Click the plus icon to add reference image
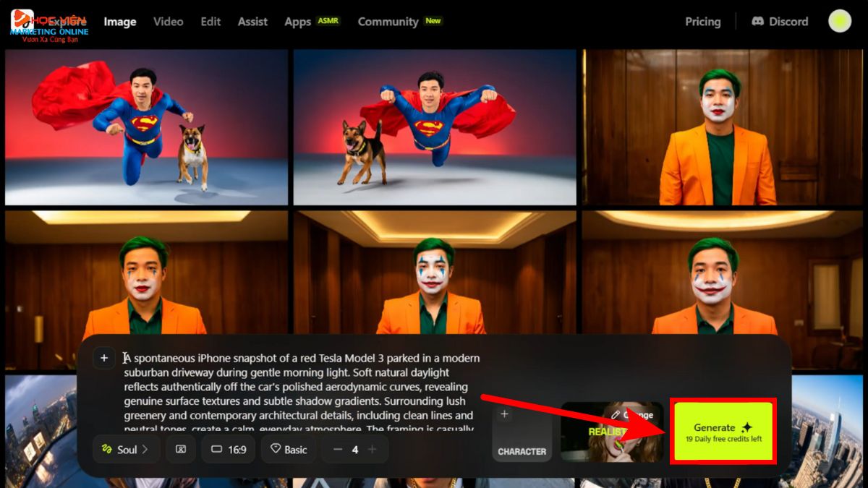The width and height of the screenshot is (868, 488). pyautogui.click(x=103, y=357)
